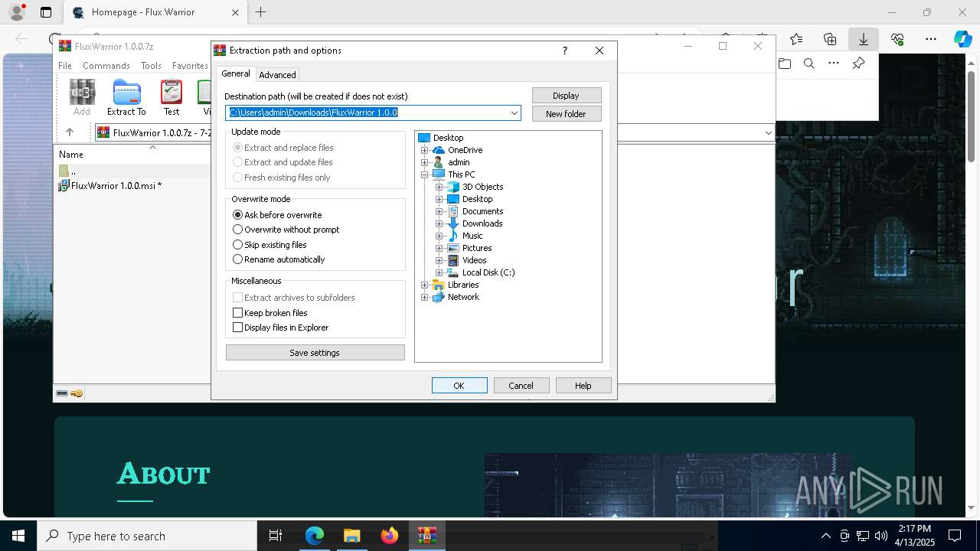
Task: Open the destination path dropdown arrow
Action: [514, 113]
